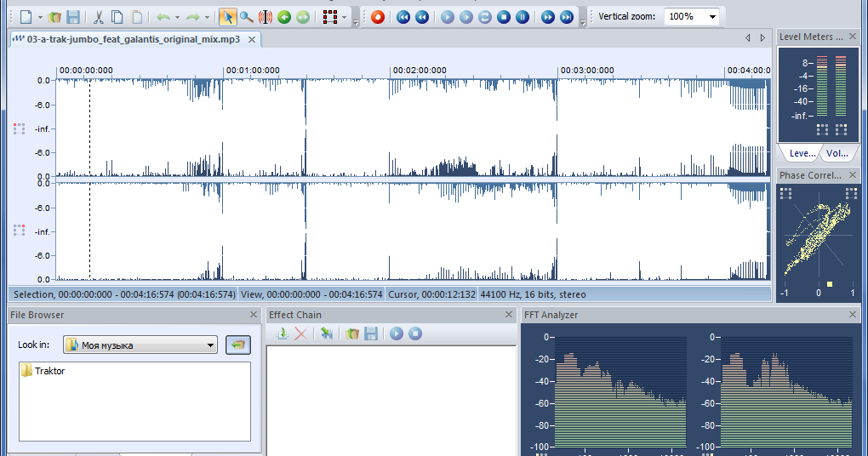Save the effect chain preset

tap(371, 333)
